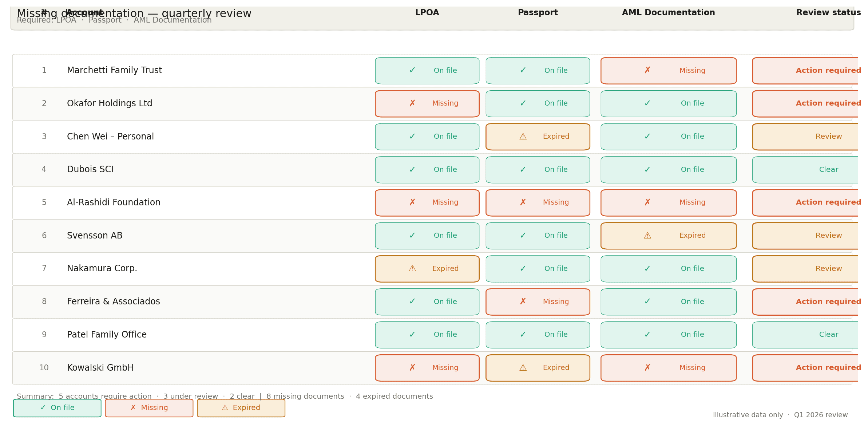Viewport: 868px width, 426px height.
Task: Click the LPOA column header
Action: coord(427,13)
